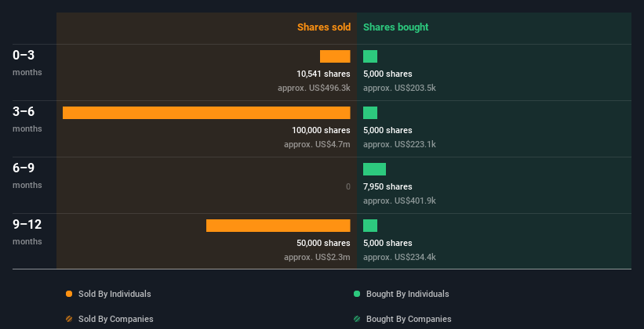This screenshot has height=329, width=644.
Task: Select the Bought By Individuals legend label
Action: click(x=407, y=294)
